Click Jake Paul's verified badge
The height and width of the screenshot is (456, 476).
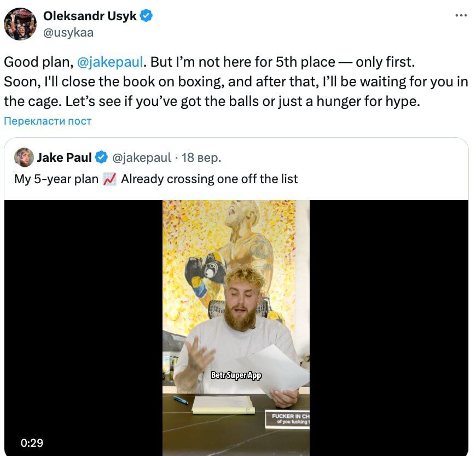(101, 157)
